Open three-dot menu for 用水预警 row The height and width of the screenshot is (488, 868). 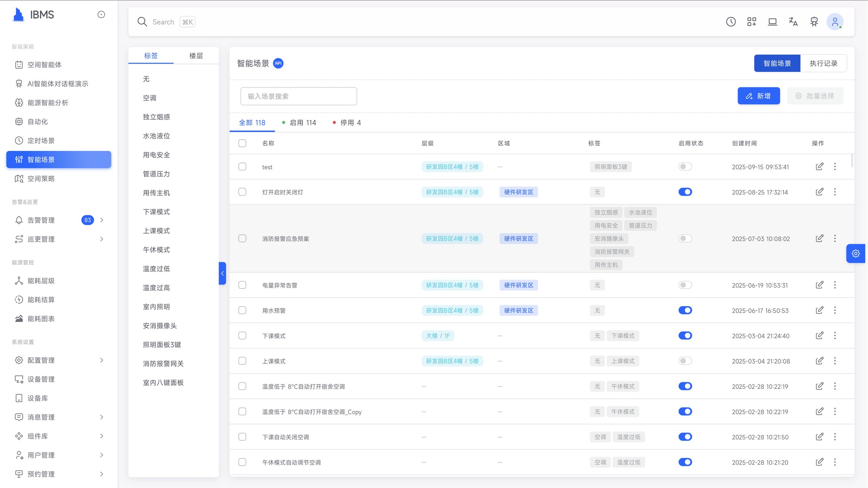click(x=835, y=310)
